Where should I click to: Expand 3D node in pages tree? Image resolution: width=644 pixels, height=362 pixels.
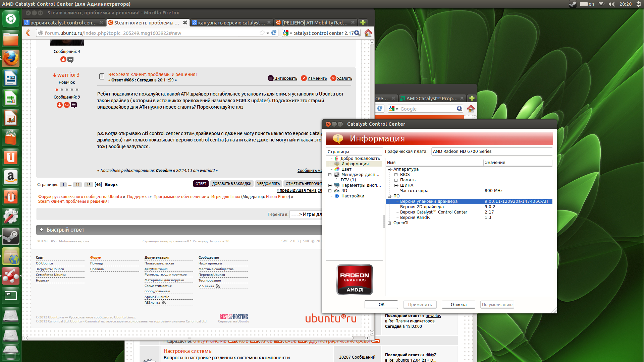[x=330, y=191]
